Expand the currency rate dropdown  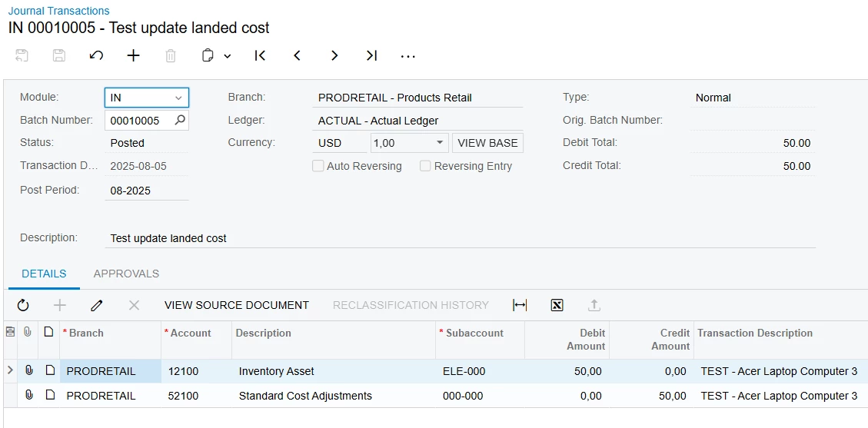[441, 143]
